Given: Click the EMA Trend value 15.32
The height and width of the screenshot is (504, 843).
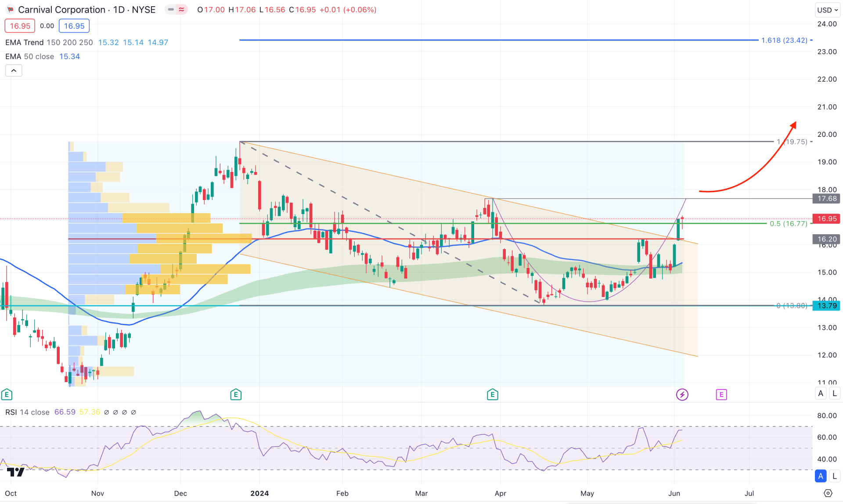Looking at the screenshot, I should 108,43.
